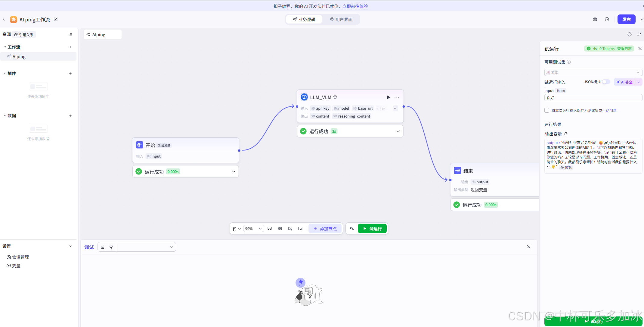Expand the LLM_VLM 运行成功 result chevron

click(x=398, y=131)
